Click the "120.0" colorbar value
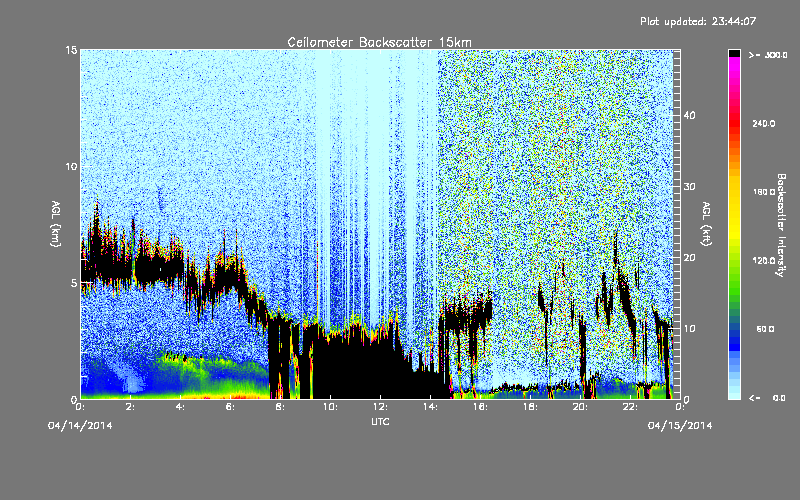Viewport: 800px width, 500px height. [764, 260]
